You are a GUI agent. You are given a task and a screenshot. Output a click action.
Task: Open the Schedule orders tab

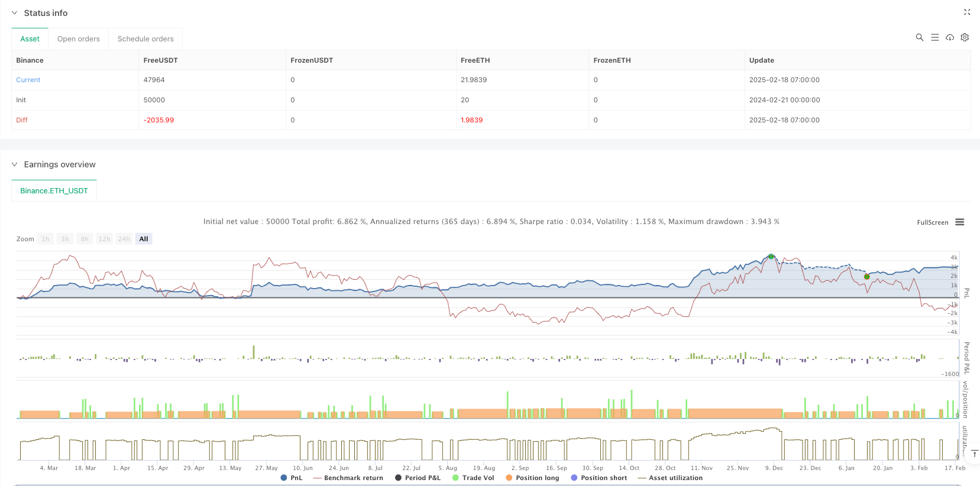pyautogui.click(x=145, y=39)
